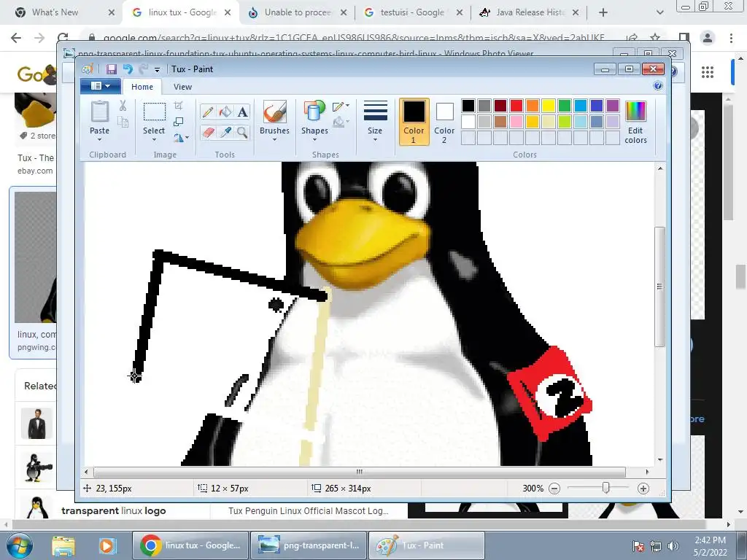The image size is (747, 560).
Task: Click the zoom slider handle
Action: click(605, 488)
